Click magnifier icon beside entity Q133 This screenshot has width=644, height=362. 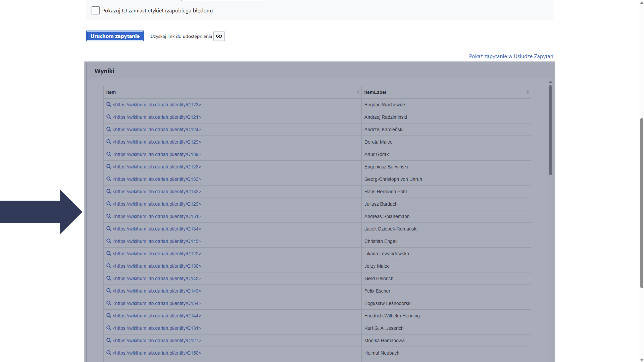(108, 179)
